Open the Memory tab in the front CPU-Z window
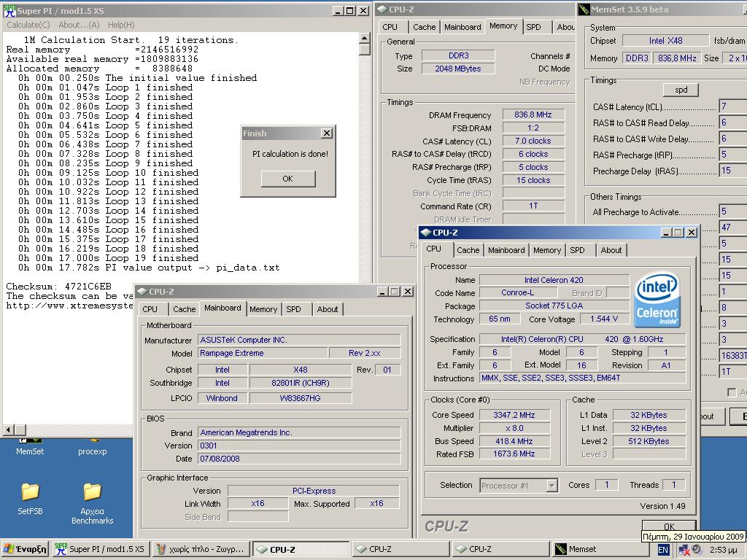The width and height of the screenshot is (747, 560). click(547, 250)
